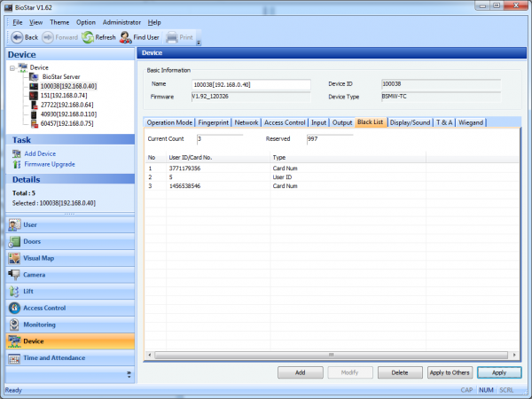Click the Apply to Others button
Screen dimensions: 532x399
[450, 372]
